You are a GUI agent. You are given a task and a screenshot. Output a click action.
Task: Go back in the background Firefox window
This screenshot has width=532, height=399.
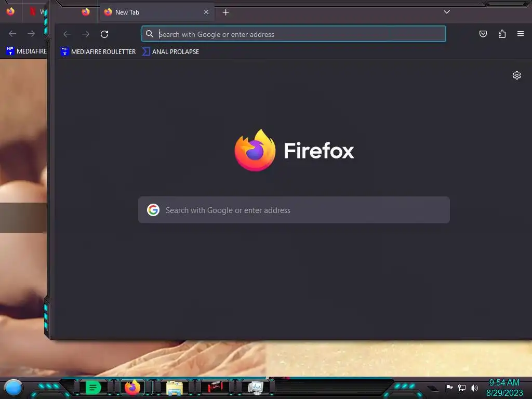click(12, 34)
